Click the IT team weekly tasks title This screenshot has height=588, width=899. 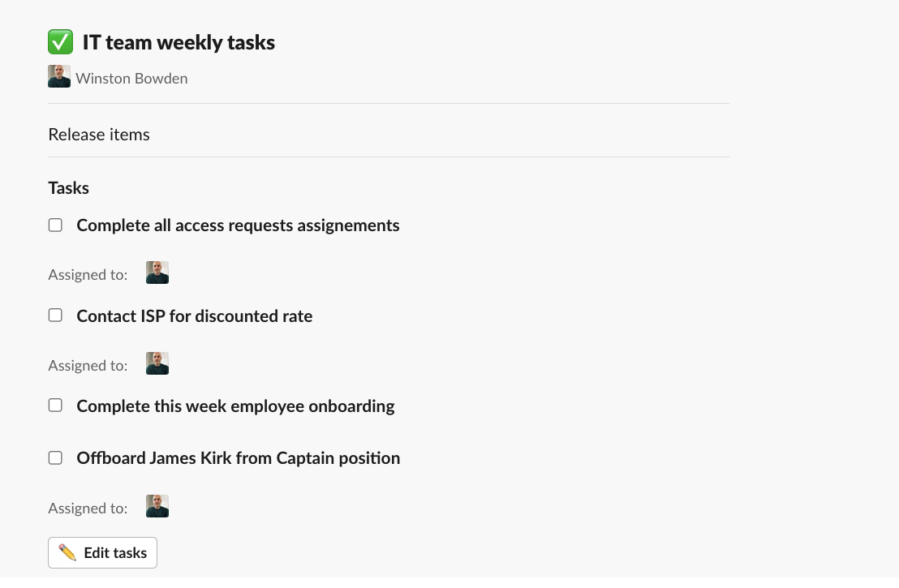179,42
